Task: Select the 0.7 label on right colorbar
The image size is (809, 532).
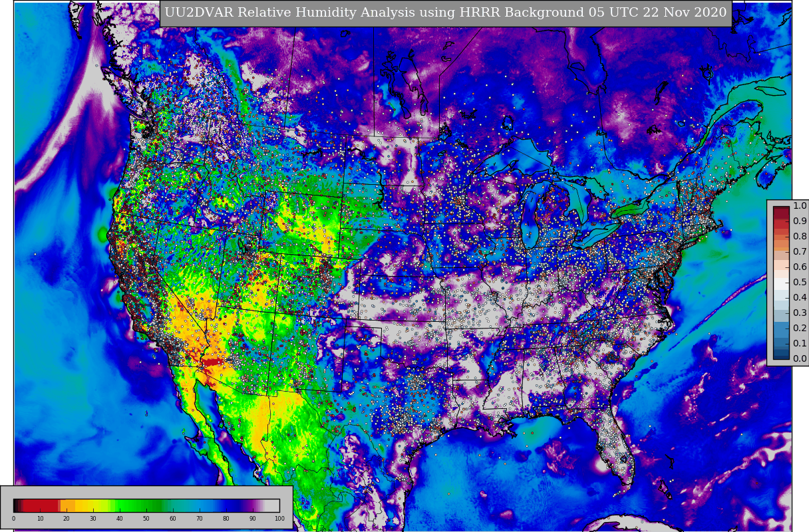Action: [x=800, y=252]
